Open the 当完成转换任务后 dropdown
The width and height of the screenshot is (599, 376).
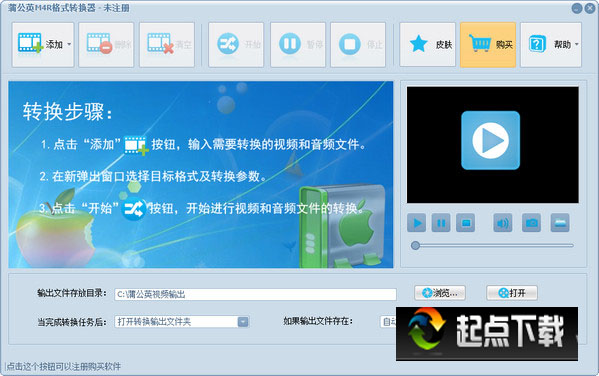pyautogui.click(x=182, y=322)
